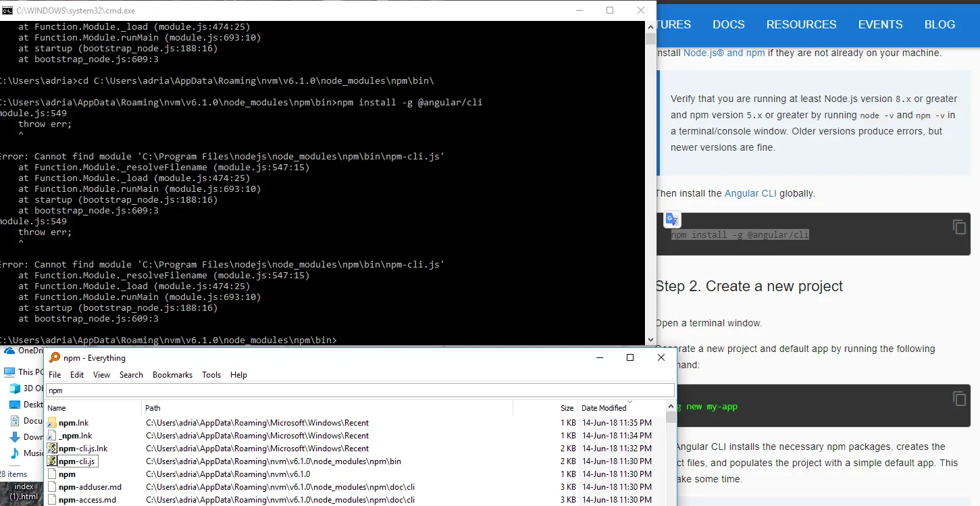Click the cmd window scrollbar up arrow
Viewport: 980px width, 506px height.
click(651, 26)
